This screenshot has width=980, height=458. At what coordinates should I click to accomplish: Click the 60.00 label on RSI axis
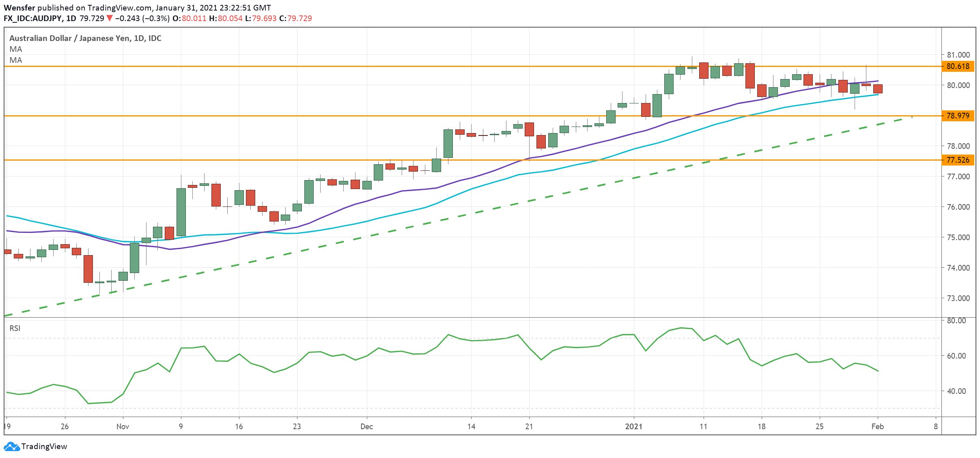click(x=956, y=356)
